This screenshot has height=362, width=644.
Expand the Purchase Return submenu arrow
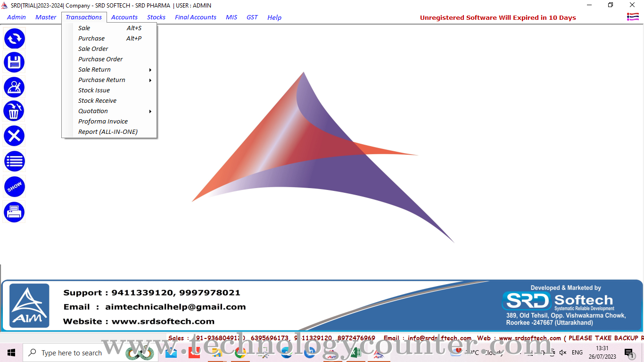(x=150, y=80)
